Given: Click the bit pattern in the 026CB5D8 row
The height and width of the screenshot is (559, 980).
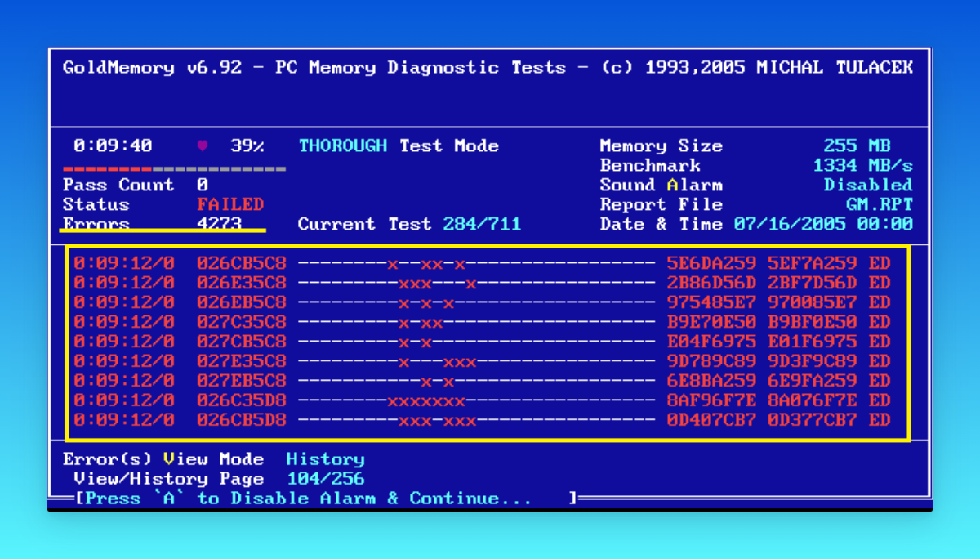Looking at the screenshot, I should (x=477, y=421).
